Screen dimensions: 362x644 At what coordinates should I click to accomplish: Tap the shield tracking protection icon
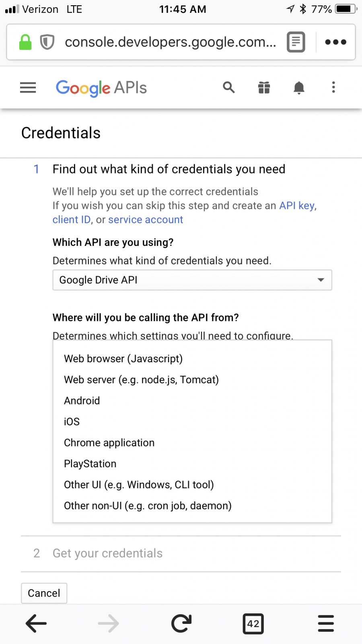47,42
